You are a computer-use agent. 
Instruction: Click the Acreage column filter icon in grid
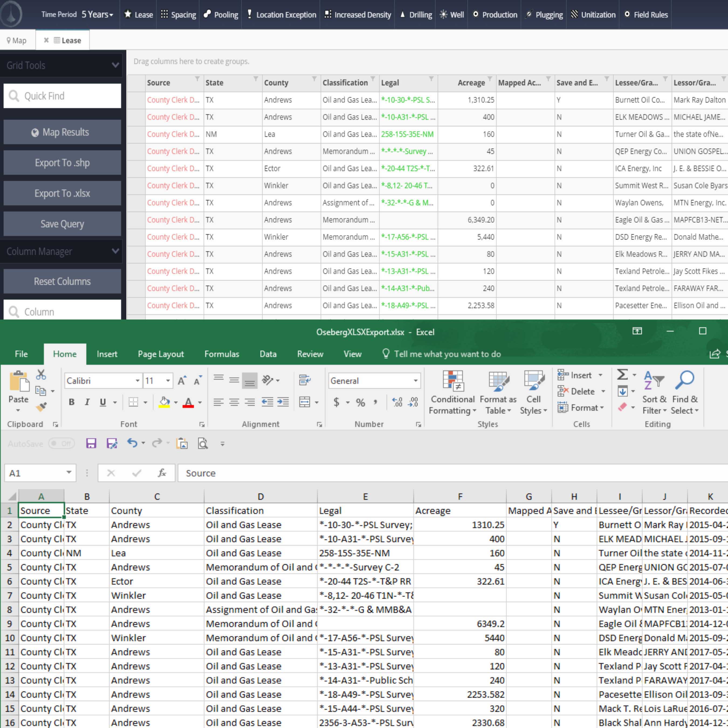pyautogui.click(x=490, y=78)
